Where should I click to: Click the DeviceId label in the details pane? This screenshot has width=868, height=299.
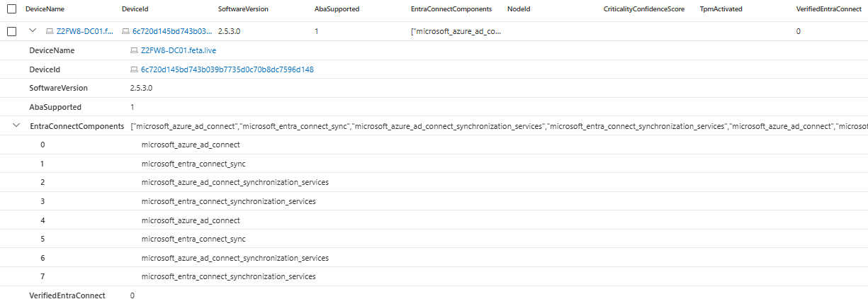[x=45, y=70]
